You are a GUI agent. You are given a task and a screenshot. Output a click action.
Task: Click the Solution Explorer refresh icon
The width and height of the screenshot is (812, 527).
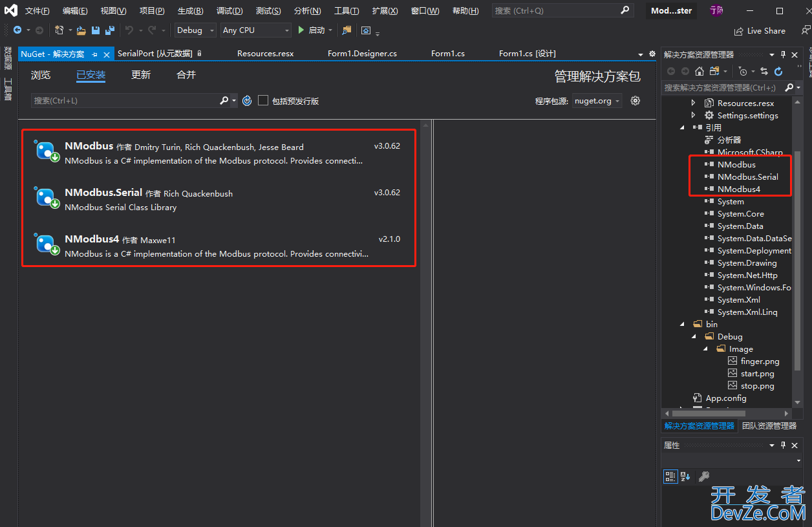tap(778, 71)
